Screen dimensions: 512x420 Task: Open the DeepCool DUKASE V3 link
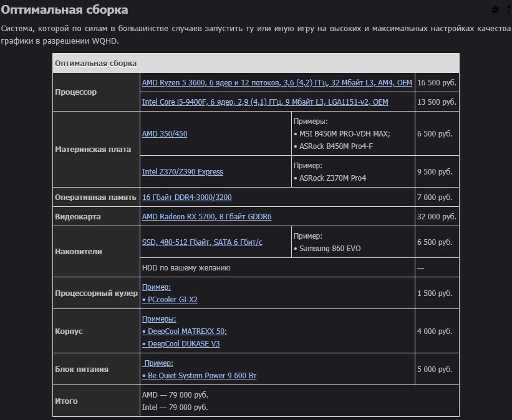coord(181,343)
